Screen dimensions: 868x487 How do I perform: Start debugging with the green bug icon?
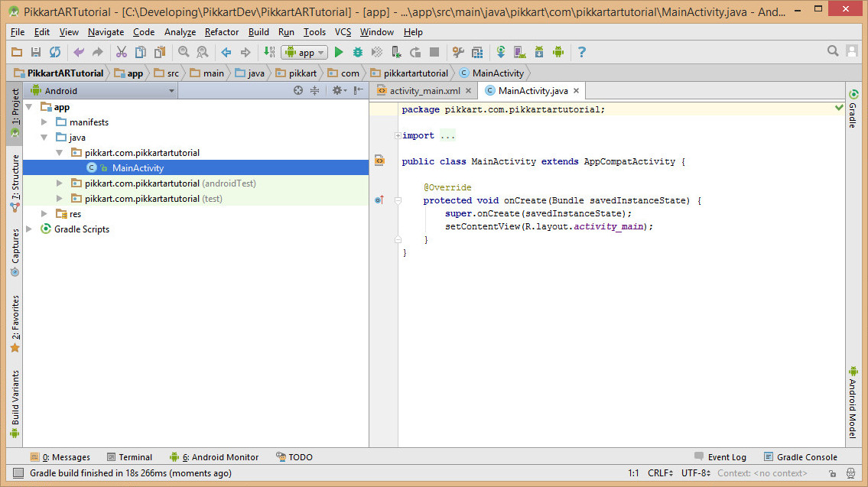[358, 52]
